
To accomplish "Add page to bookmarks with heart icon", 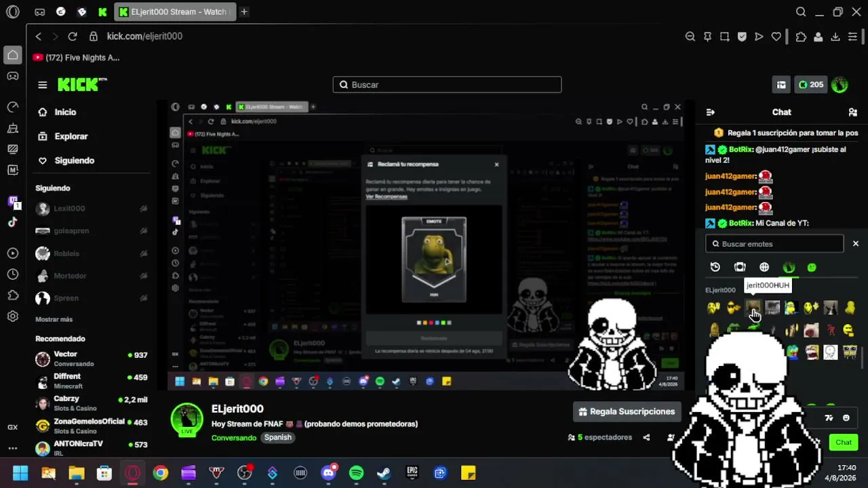I will [776, 37].
